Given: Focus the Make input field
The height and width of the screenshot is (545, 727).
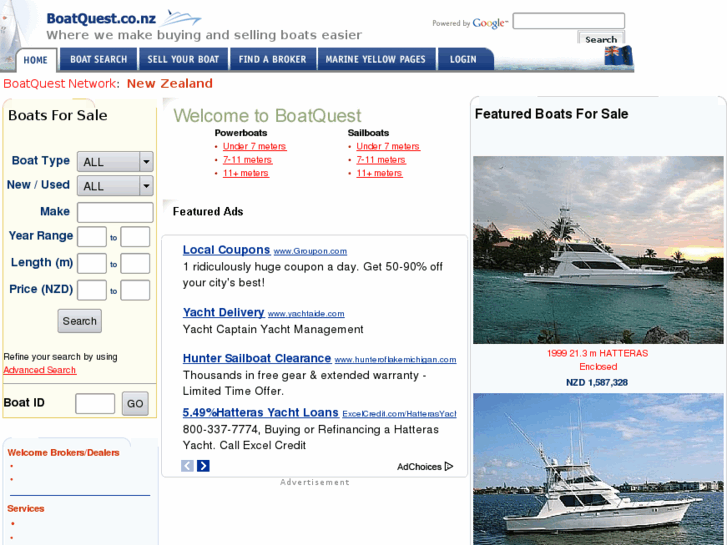Looking at the screenshot, I should 115,212.
